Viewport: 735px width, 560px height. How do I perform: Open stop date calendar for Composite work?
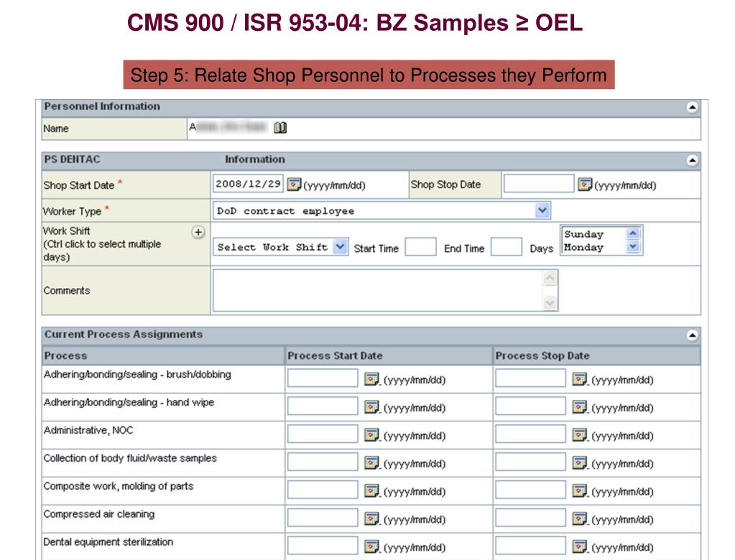[579, 490]
